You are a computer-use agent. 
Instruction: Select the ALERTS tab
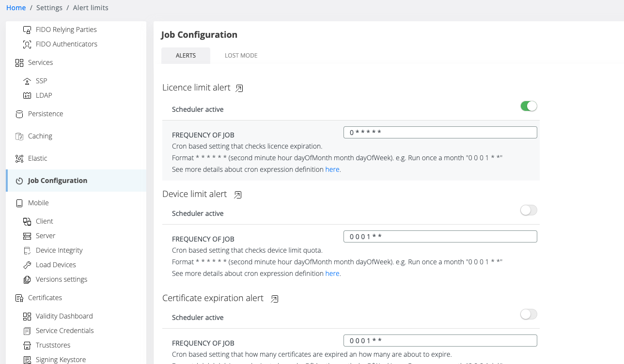click(x=186, y=56)
